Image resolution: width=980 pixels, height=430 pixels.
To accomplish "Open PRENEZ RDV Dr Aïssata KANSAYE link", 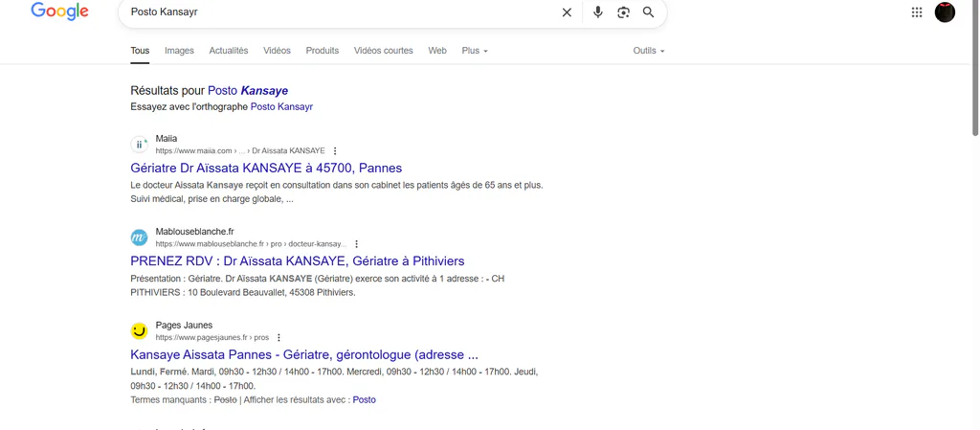I will point(298,260).
